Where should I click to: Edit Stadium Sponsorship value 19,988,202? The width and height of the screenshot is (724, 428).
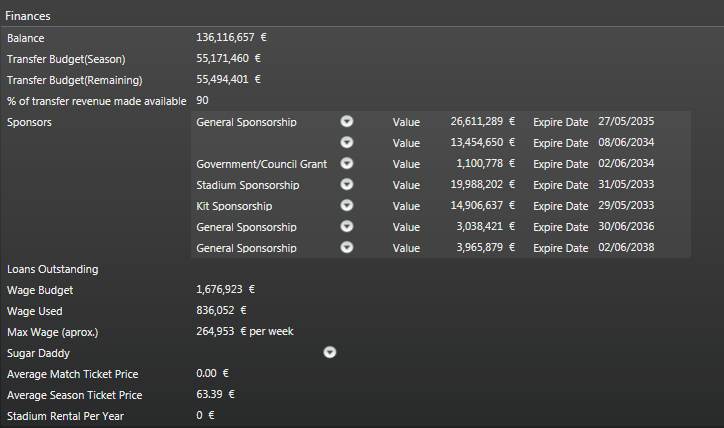click(477, 184)
